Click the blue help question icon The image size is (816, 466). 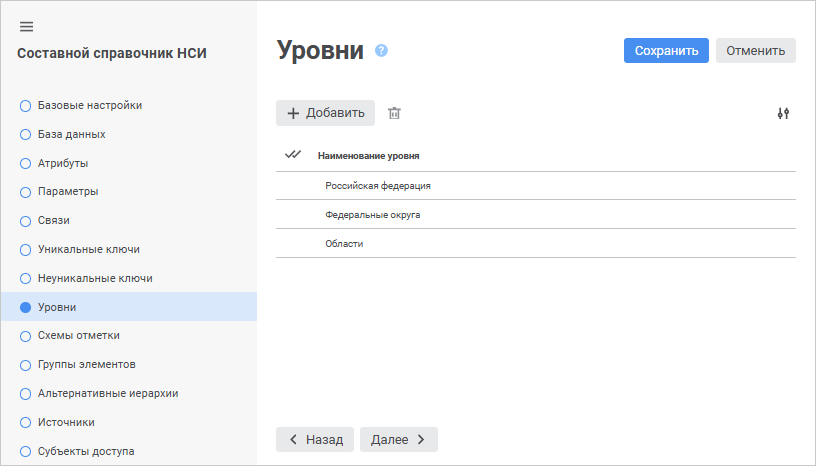pyautogui.click(x=381, y=51)
